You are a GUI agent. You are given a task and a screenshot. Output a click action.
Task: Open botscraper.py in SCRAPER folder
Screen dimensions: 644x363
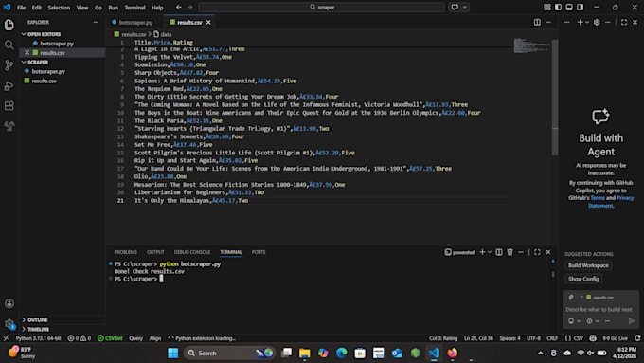(x=48, y=71)
